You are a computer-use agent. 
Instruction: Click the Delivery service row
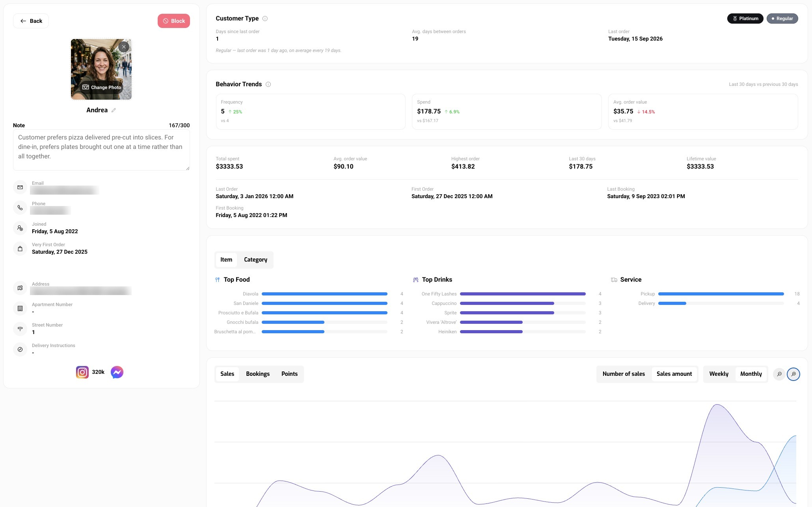tap(706, 303)
